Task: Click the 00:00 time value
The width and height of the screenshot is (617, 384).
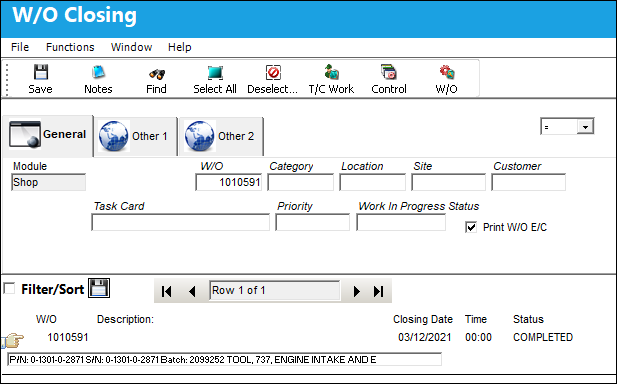Action: pos(478,338)
